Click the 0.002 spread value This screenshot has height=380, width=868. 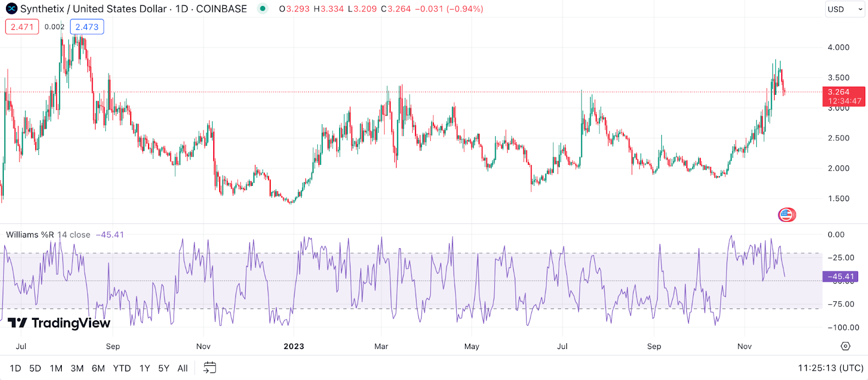54,27
